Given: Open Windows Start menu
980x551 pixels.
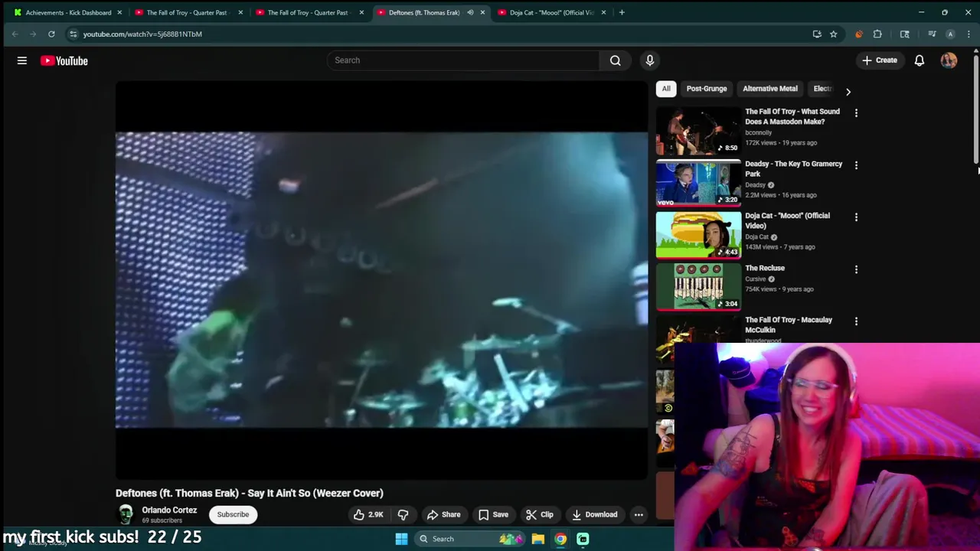Looking at the screenshot, I should pyautogui.click(x=401, y=539).
